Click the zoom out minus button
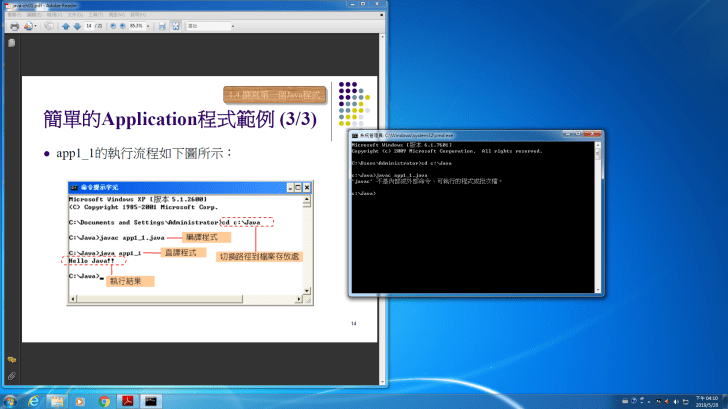 [x=111, y=26]
